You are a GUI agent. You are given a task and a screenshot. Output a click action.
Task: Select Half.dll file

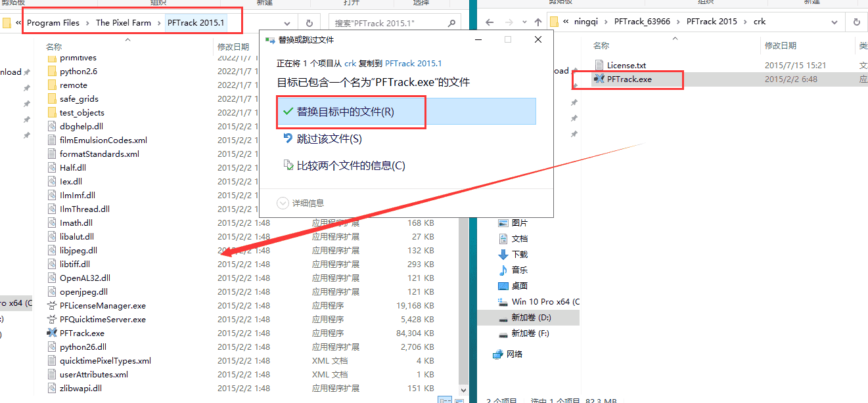pyautogui.click(x=73, y=167)
